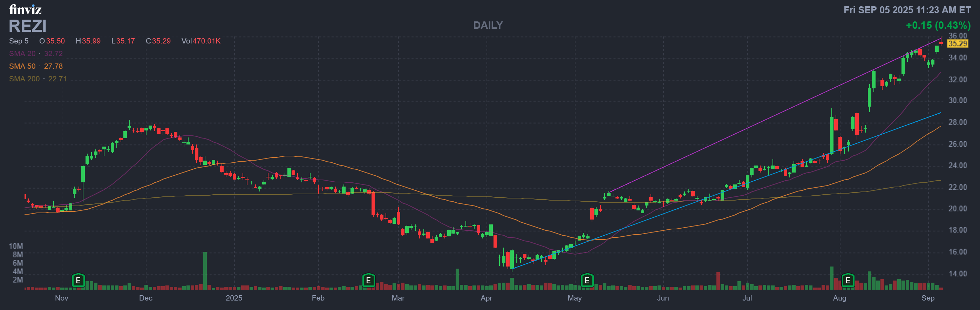The height and width of the screenshot is (310, 980).
Task: Click the earnings marker in August
Action: click(848, 281)
